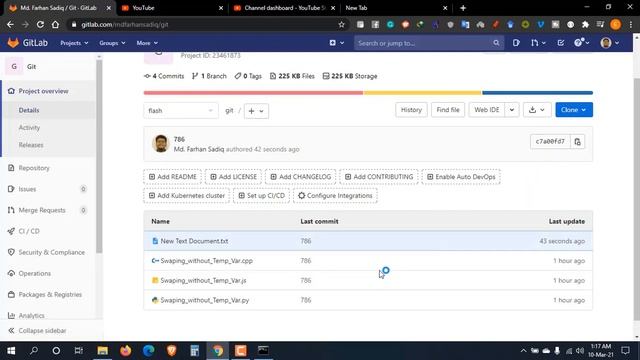This screenshot has height=360, width=640.
Task: Open Swaping_without_Temp_Var.js file
Action: pos(203,280)
